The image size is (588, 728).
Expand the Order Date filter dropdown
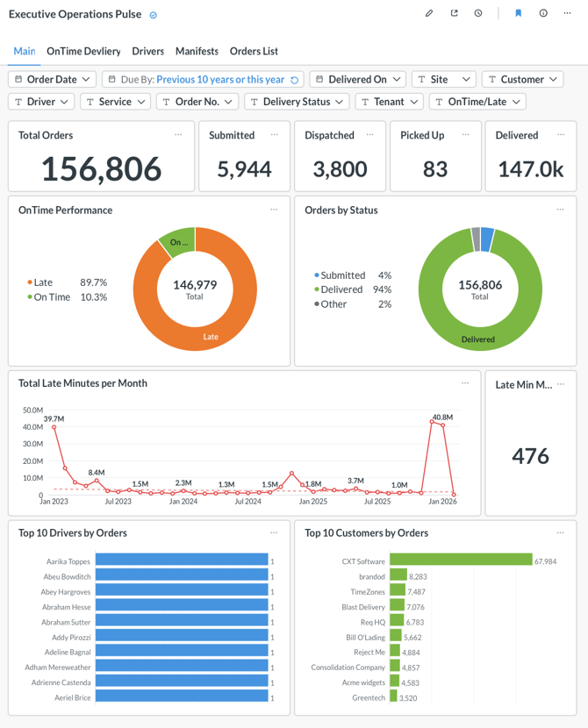tap(53, 80)
